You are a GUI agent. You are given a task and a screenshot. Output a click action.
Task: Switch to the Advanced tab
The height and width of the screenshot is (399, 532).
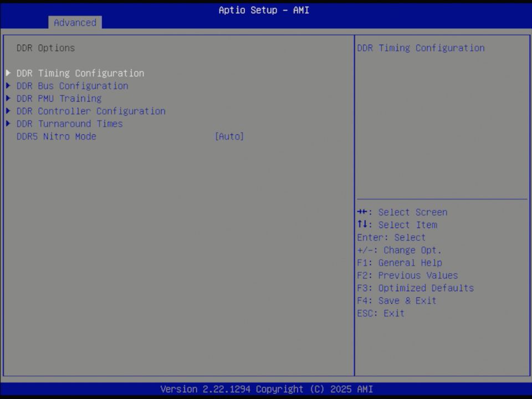pos(75,23)
